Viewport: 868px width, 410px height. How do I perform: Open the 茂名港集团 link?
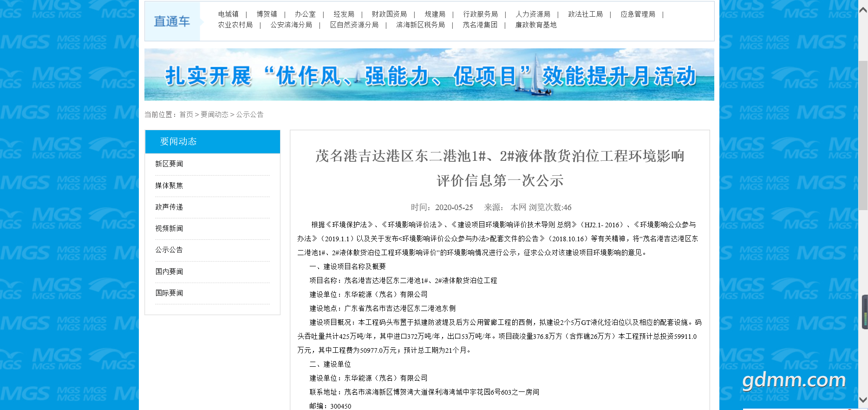480,25
